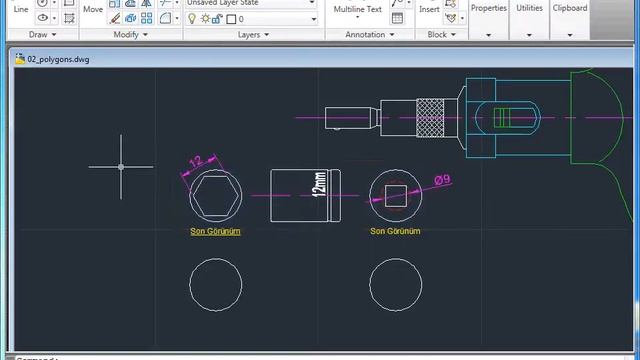Select the Line tool in Draw panel
The width and height of the screenshot is (640, 360).
click(20, 9)
